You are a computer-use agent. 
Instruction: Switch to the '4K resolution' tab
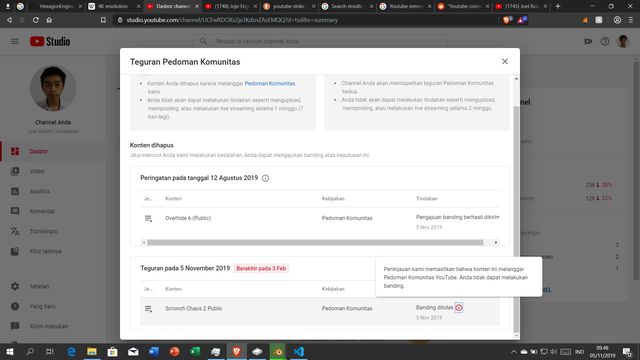point(114,6)
